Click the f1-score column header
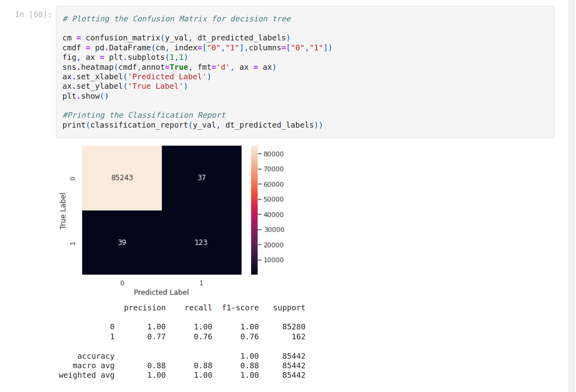 (x=240, y=308)
